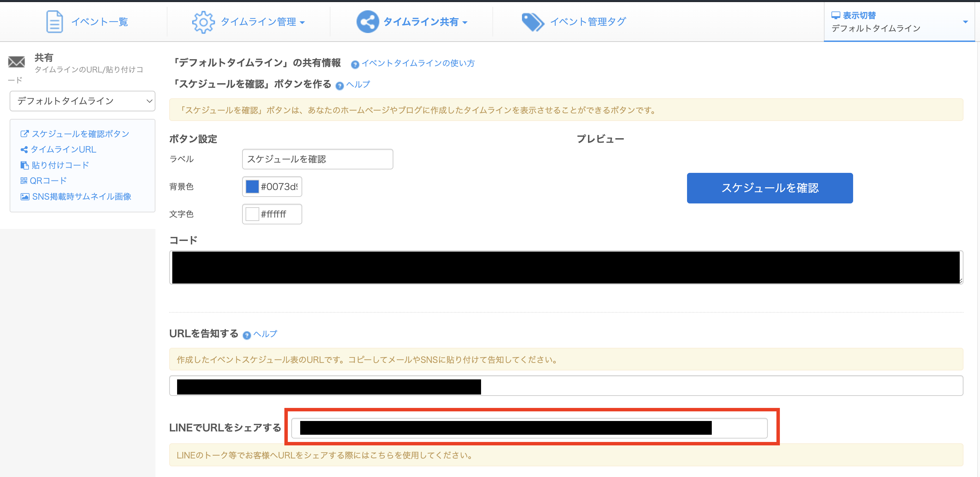Click the イベント一覧 document icon
Viewport: 980px width, 477px height.
coord(54,22)
